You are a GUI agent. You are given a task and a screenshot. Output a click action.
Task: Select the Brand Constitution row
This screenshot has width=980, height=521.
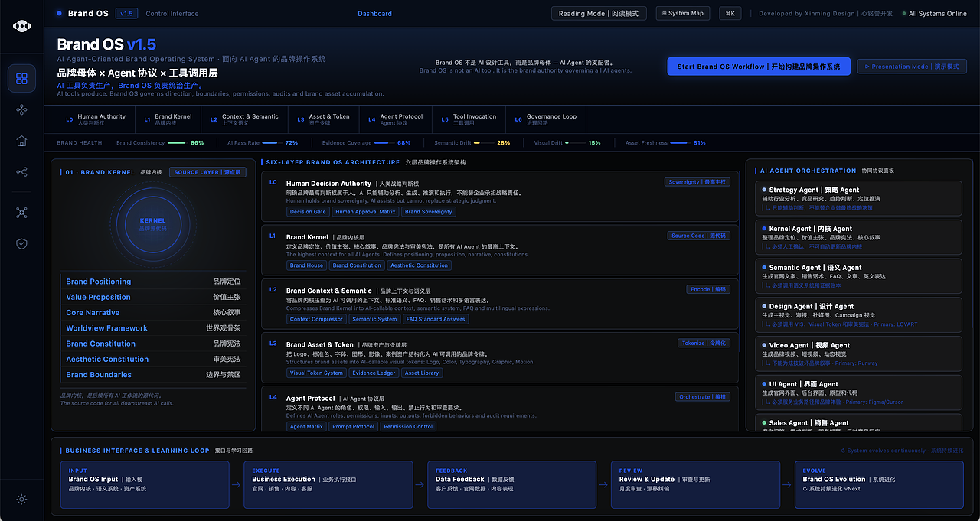[153, 344]
